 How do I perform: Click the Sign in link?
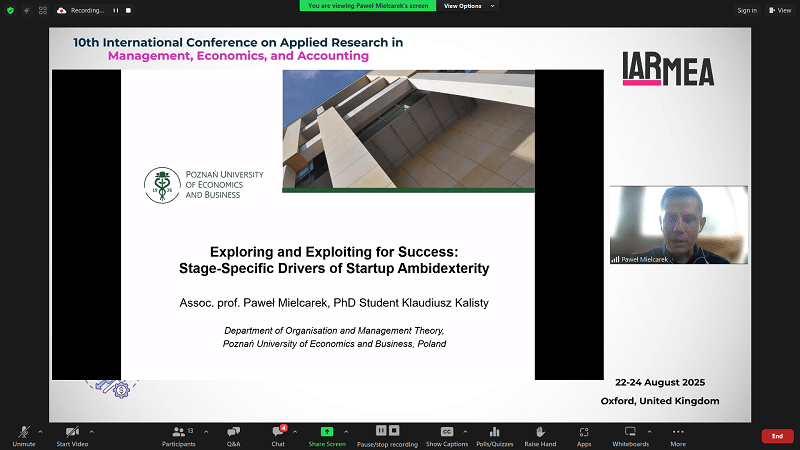tap(746, 10)
